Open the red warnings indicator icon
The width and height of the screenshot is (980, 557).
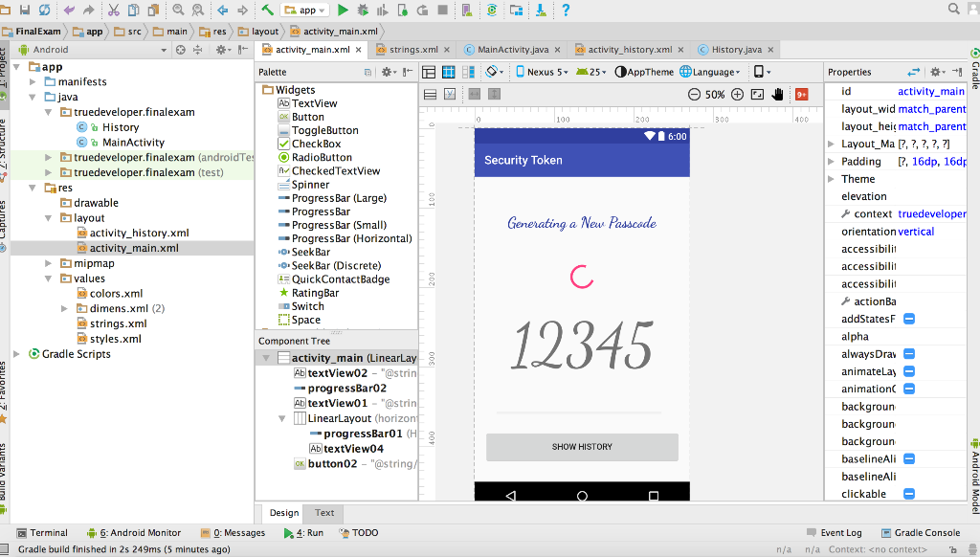click(x=801, y=95)
